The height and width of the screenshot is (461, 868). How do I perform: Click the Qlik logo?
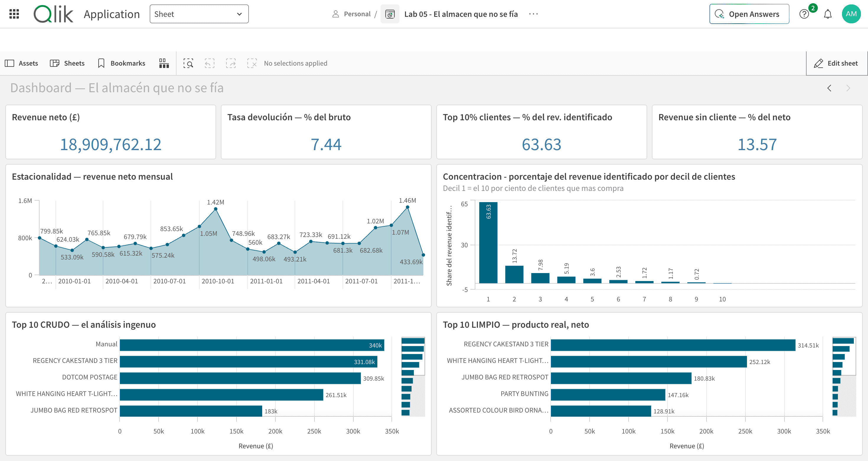53,14
